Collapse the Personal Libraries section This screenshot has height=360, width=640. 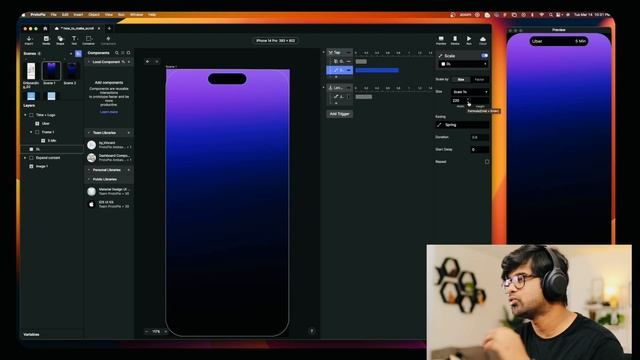coord(89,170)
